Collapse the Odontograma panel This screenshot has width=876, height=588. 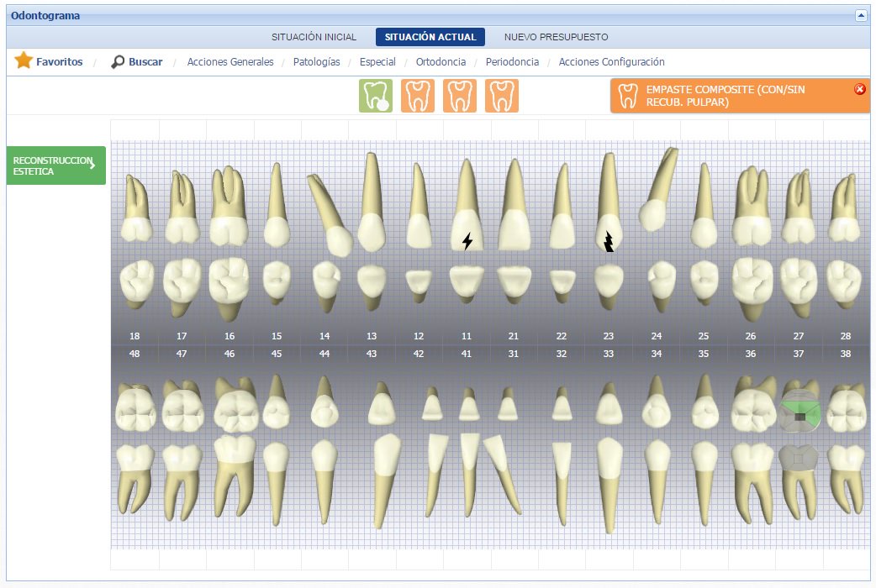pyautogui.click(x=860, y=16)
